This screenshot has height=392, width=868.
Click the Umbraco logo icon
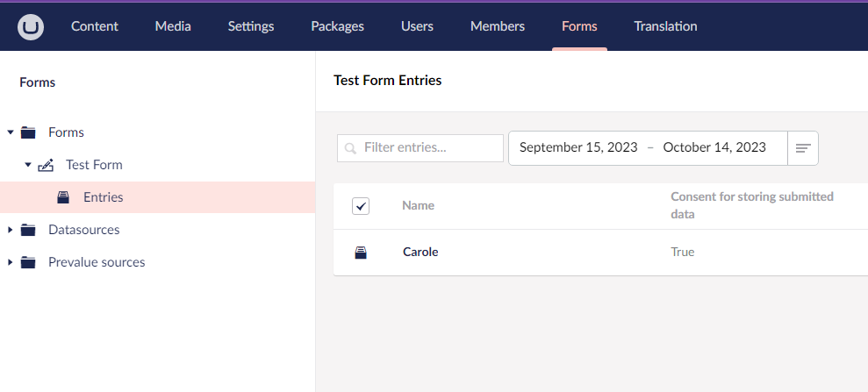click(31, 26)
